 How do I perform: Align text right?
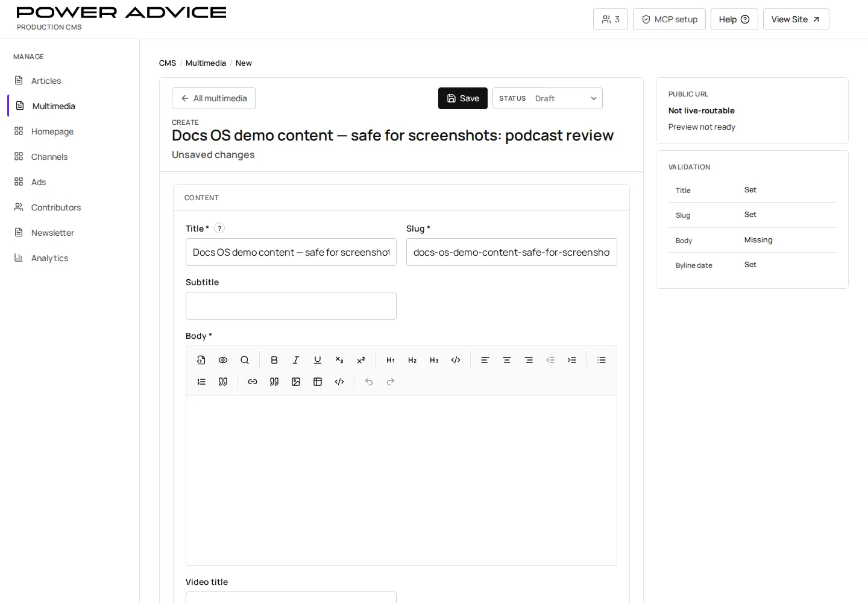click(529, 360)
